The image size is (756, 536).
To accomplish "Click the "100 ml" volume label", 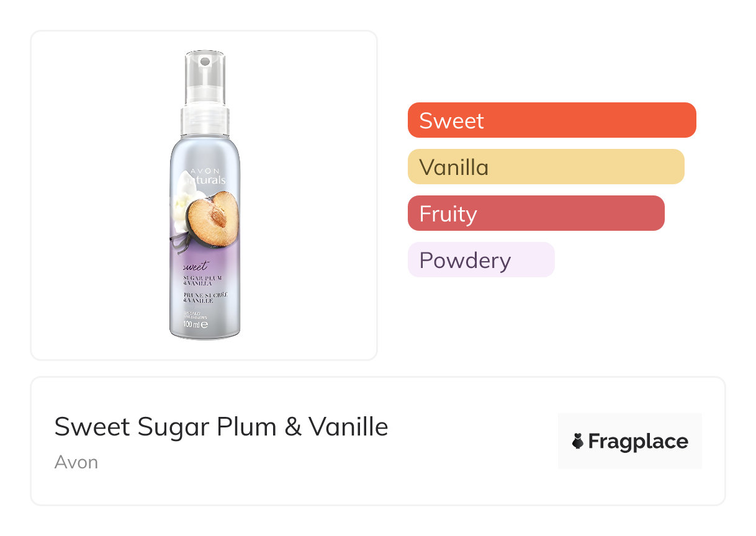I will point(192,324).
